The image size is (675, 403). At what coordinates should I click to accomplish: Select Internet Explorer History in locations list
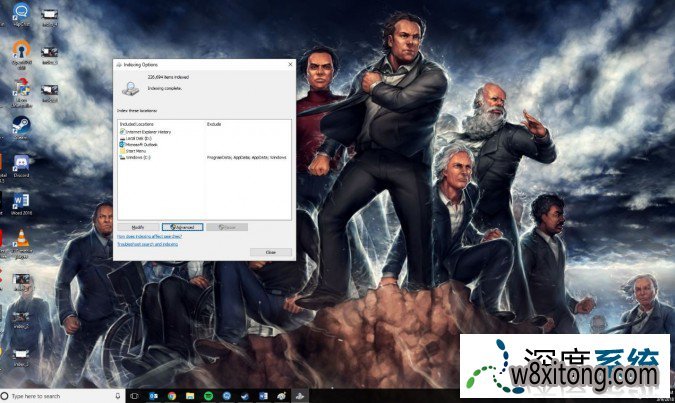[147, 132]
